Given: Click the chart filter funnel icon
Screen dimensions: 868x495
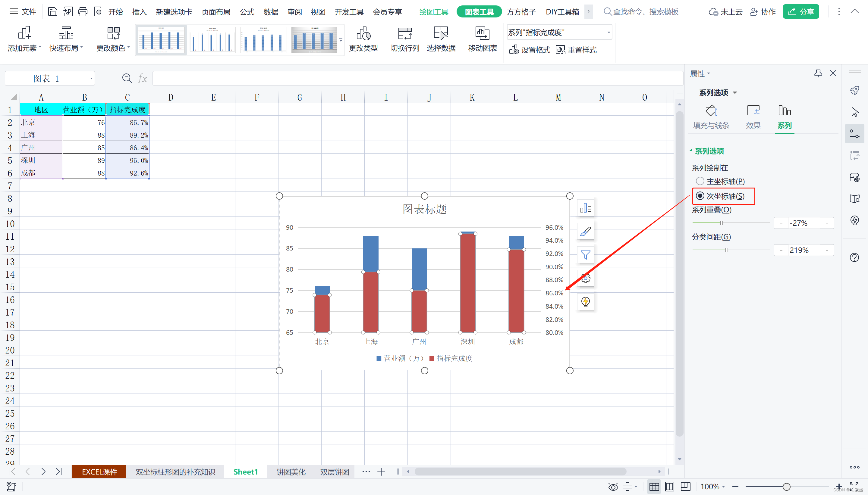Looking at the screenshot, I should [585, 255].
